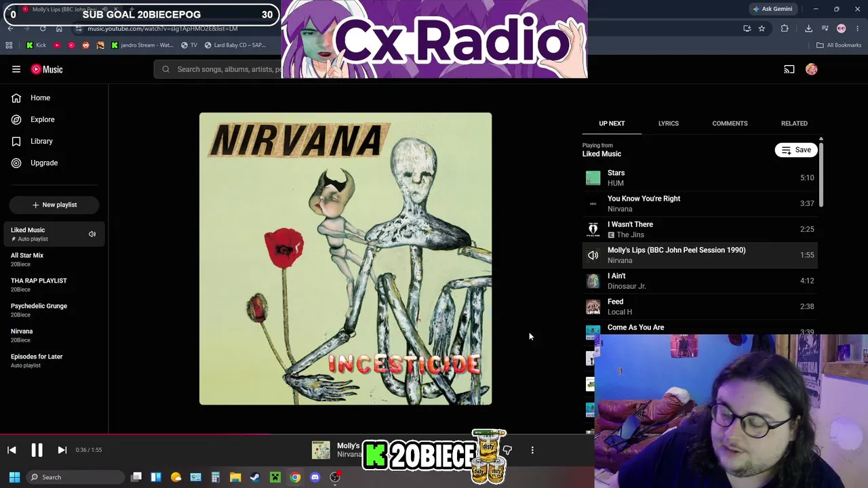Screen dimensions: 868x488
Task: Play Stars by HUM from the queue
Action: point(700,178)
